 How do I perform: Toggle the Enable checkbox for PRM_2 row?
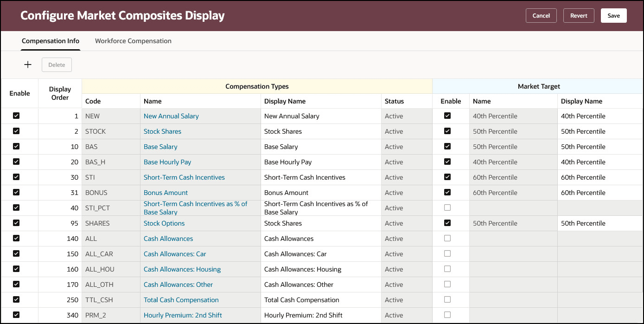[x=16, y=315]
